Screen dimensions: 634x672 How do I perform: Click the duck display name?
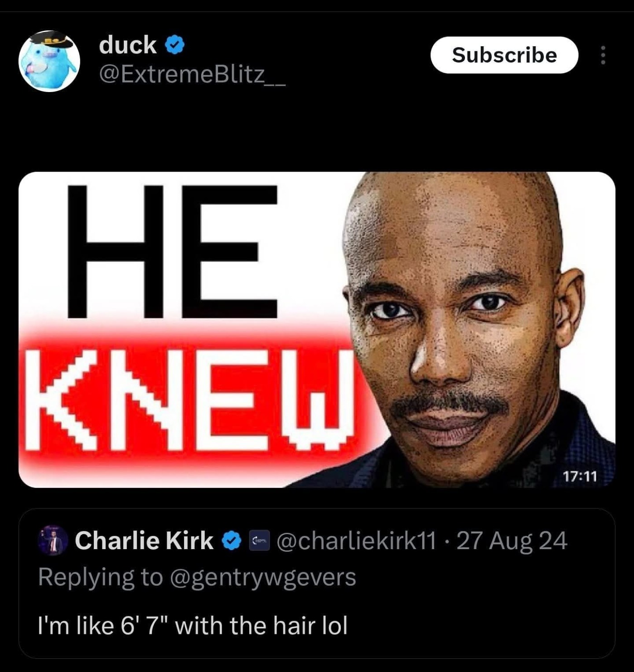tap(128, 45)
